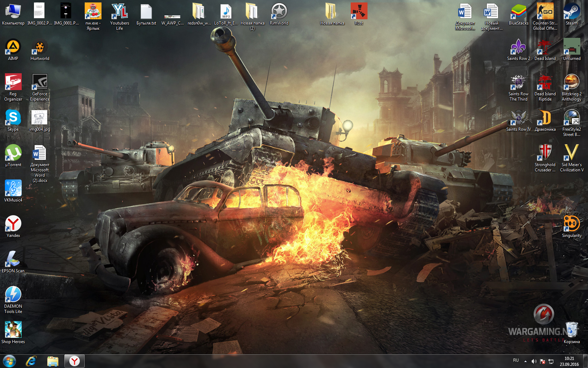Launch the Драконика shortcut
The height and width of the screenshot is (368, 588).
tap(545, 120)
